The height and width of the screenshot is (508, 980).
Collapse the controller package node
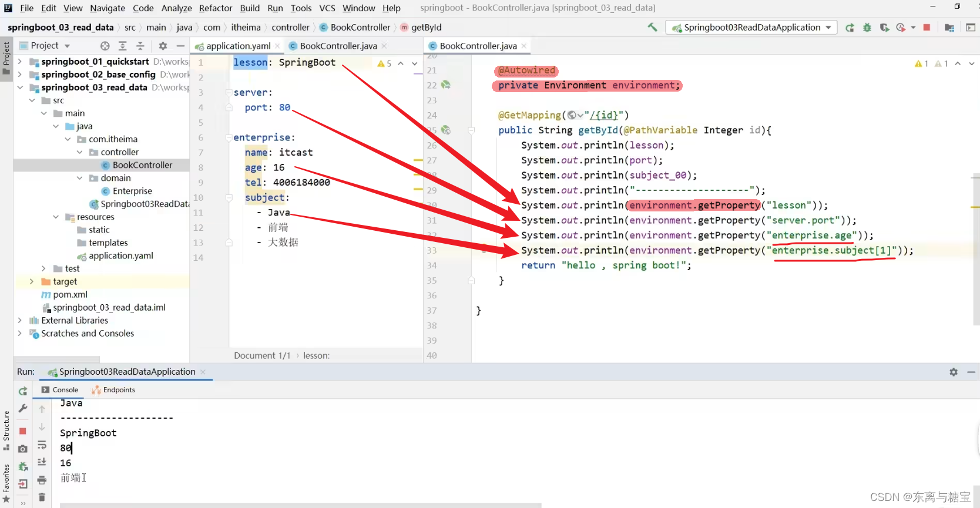[79, 152]
